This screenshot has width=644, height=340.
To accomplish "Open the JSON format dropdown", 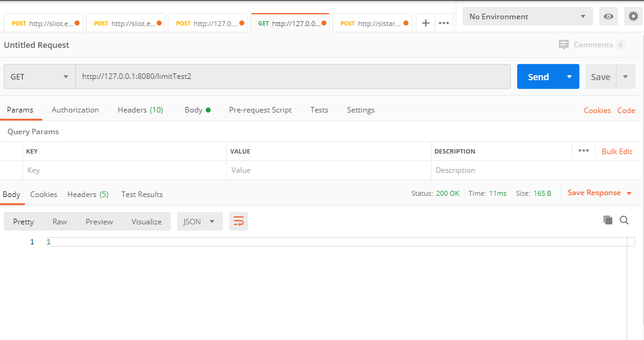I will pyautogui.click(x=200, y=221).
